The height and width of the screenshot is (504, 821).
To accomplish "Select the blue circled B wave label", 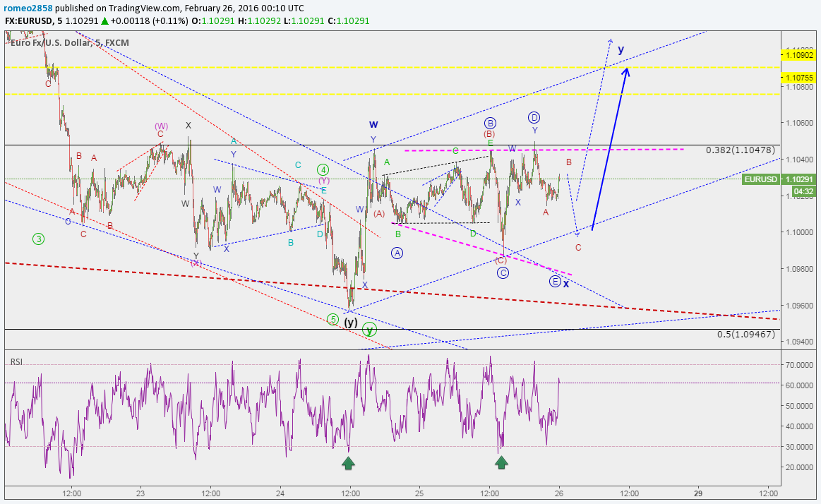I will tap(489, 124).
